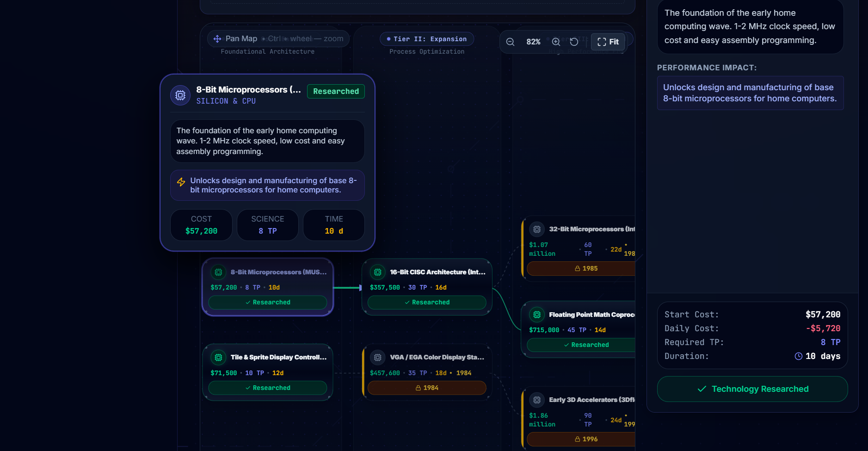The height and width of the screenshot is (451, 868).
Task: Click the Researched button on 8-Bit Microprocessors node
Action: [268, 303]
